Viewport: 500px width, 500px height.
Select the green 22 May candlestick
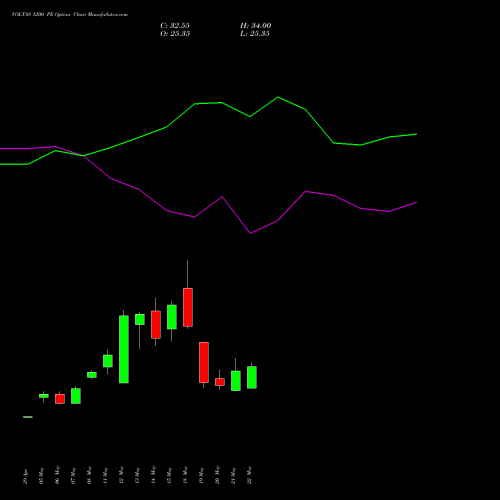[x=252, y=377]
